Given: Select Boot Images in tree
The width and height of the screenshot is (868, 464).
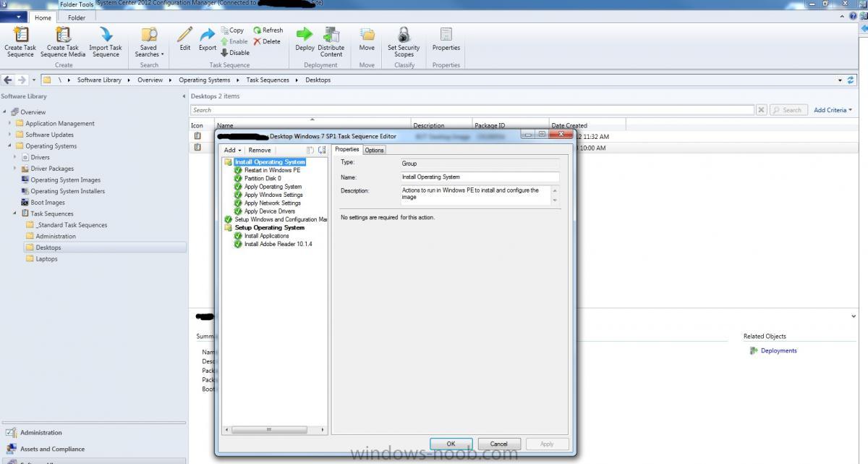Looking at the screenshot, I should (x=48, y=203).
